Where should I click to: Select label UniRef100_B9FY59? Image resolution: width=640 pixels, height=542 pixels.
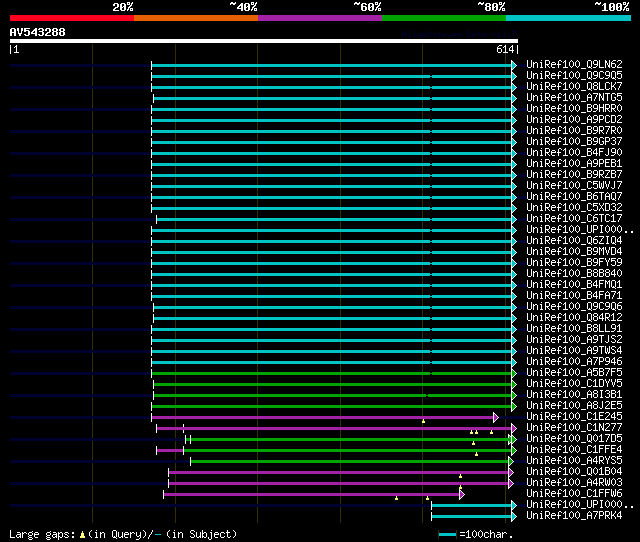[x=574, y=263]
